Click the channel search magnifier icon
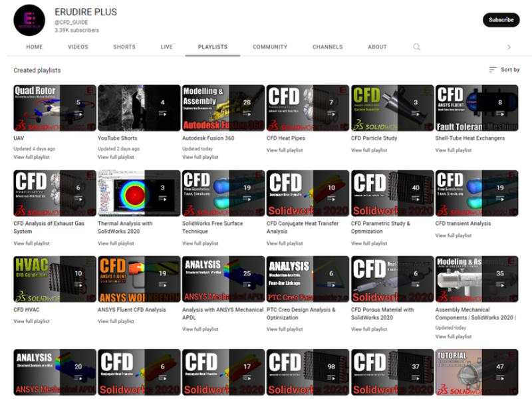This screenshot has width=532, height=399. (417, 47)
